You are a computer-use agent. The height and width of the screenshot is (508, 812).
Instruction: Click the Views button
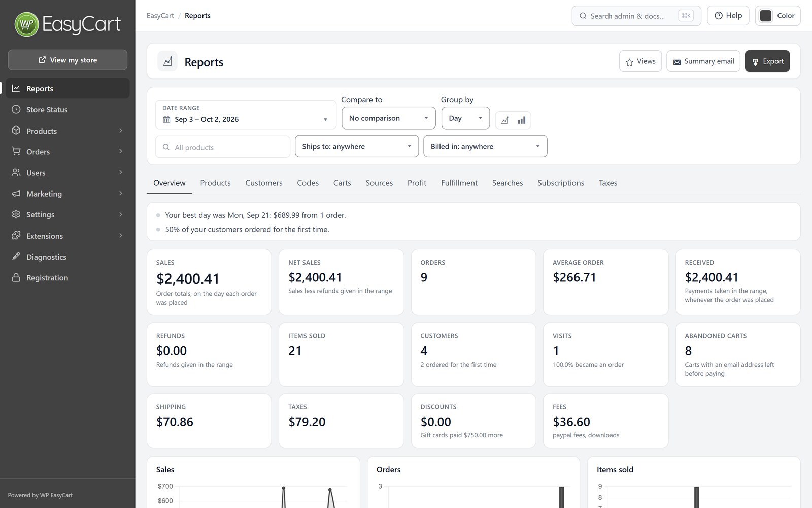pyautogui.click(x=640, y=61)
